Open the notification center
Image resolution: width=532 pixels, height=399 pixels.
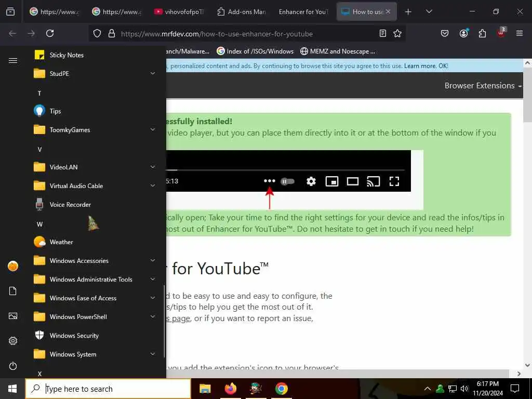click(515, 389)
